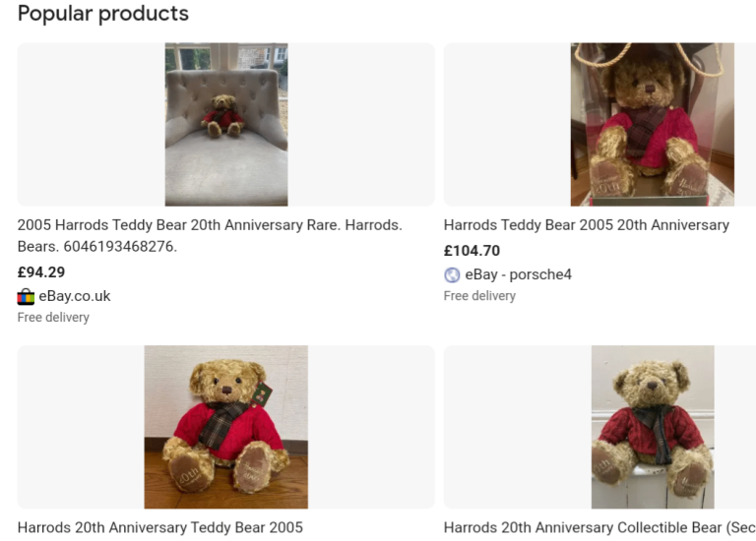Open 'Harrods Teddy Bear 2005 20th Anniversary' title
Viewport: 756px width, 541px height.
coord(587,225)
